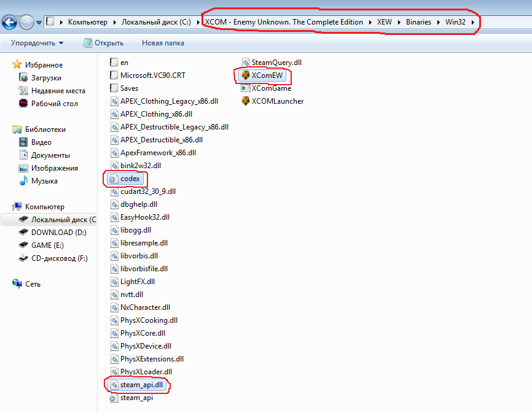The height and width of the screenshot is (413, 532).
Task: Open the Упорядочить dropdown menu
Action: click(37, 43)
